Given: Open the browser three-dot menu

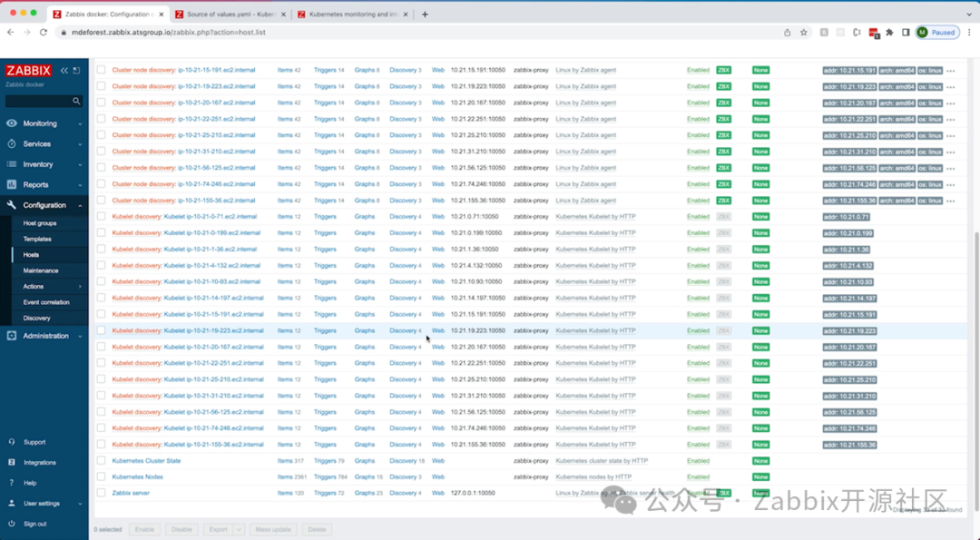Looking at the screenshot, I should click(x=969, y=33).
